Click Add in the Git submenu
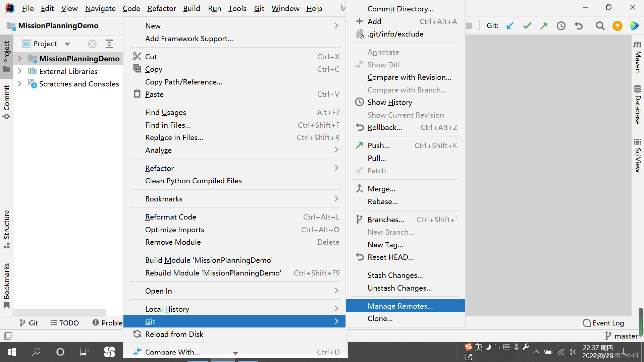The width and height of the screenshot is (644, 362). point(406,21)
